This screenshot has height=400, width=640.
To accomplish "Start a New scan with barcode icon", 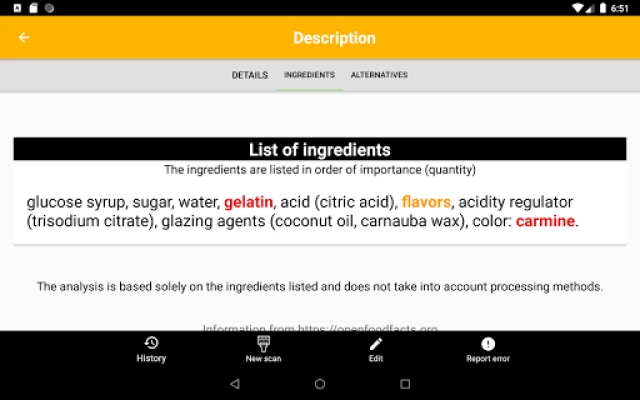I will click(x=263, y=343).
